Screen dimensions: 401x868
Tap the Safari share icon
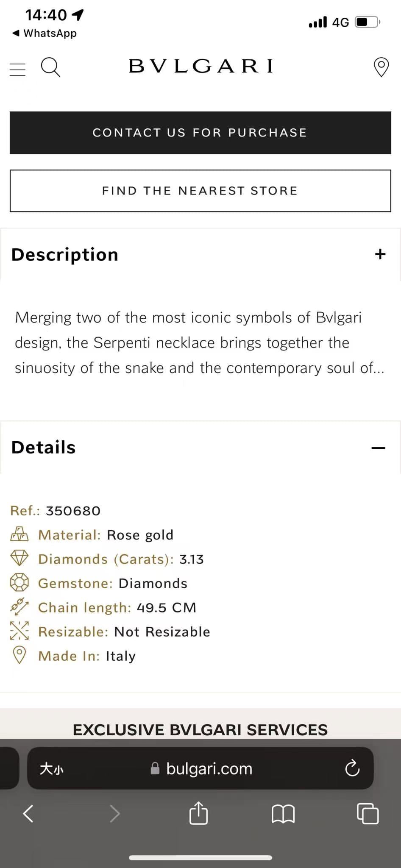point(198,813)
